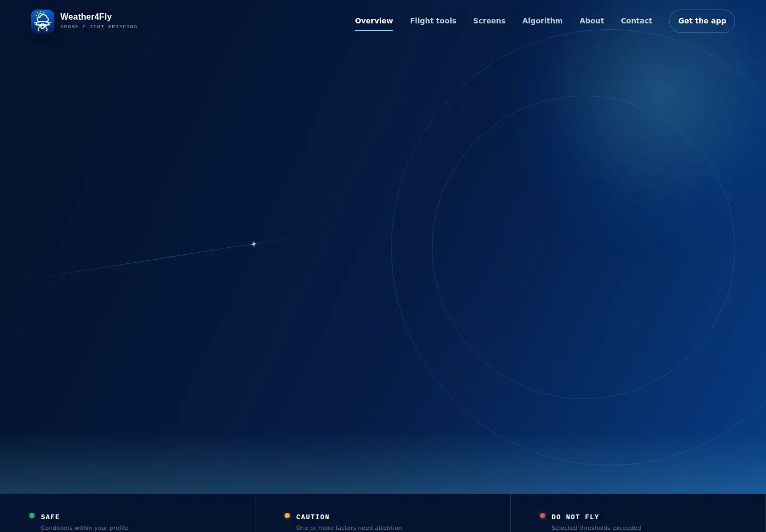Click the red DO NOT FLY dot
This screenshot has height=532, width=766.
[x=543, y=516]
